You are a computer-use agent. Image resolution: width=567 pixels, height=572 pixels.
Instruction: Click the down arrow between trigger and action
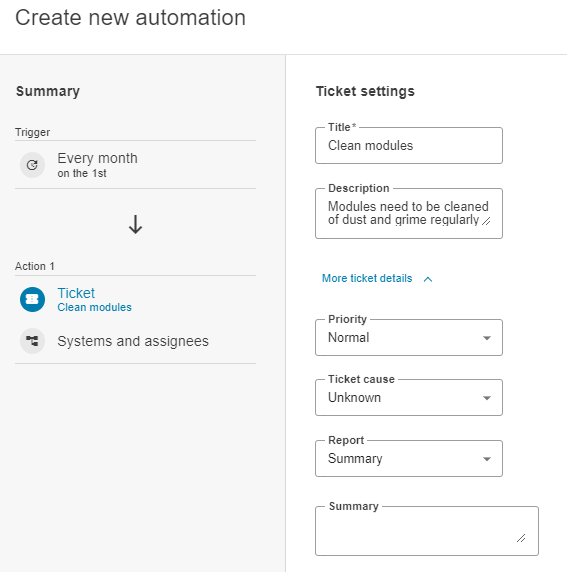point(135,224)
